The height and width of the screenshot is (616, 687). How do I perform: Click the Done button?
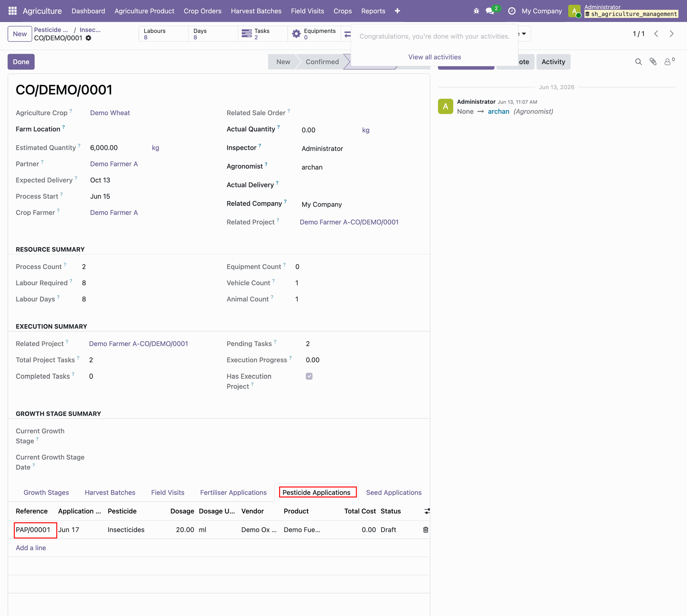coord(21,62)
